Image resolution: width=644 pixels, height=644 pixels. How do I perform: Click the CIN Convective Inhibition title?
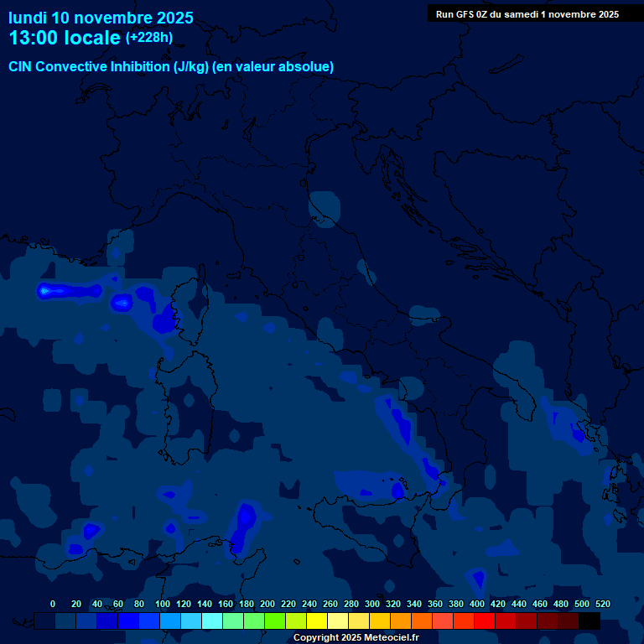[x=171, y=66]
